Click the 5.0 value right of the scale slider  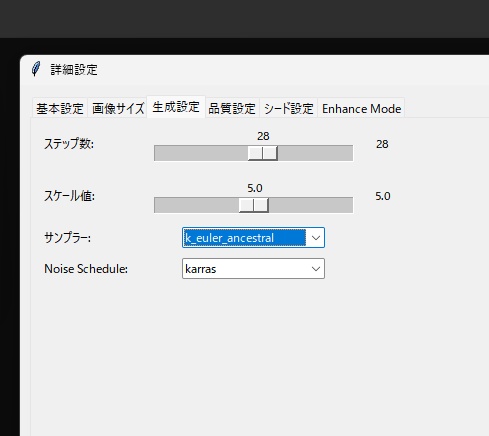(x=383, y=196)
